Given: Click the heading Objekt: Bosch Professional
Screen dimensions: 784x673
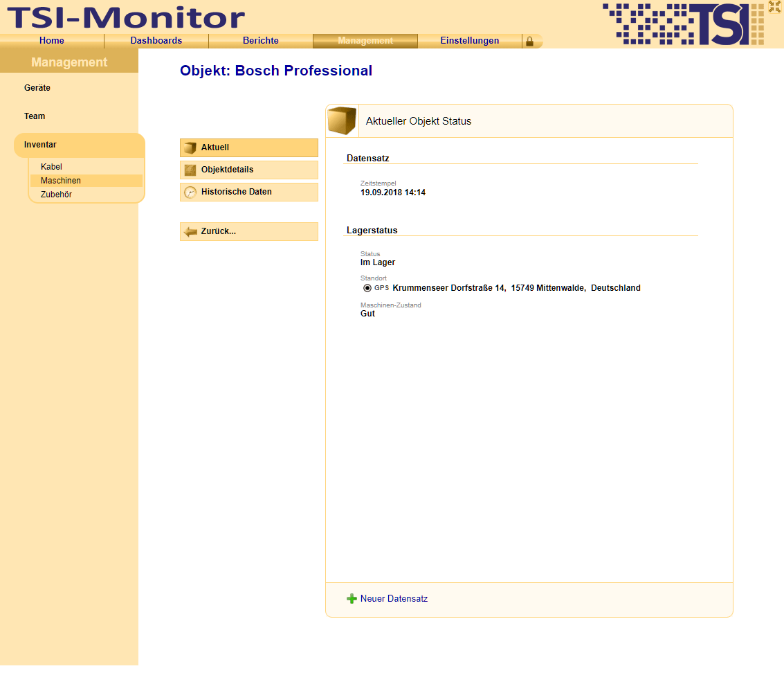Looking at the screenshot, I should click(276, 71).
